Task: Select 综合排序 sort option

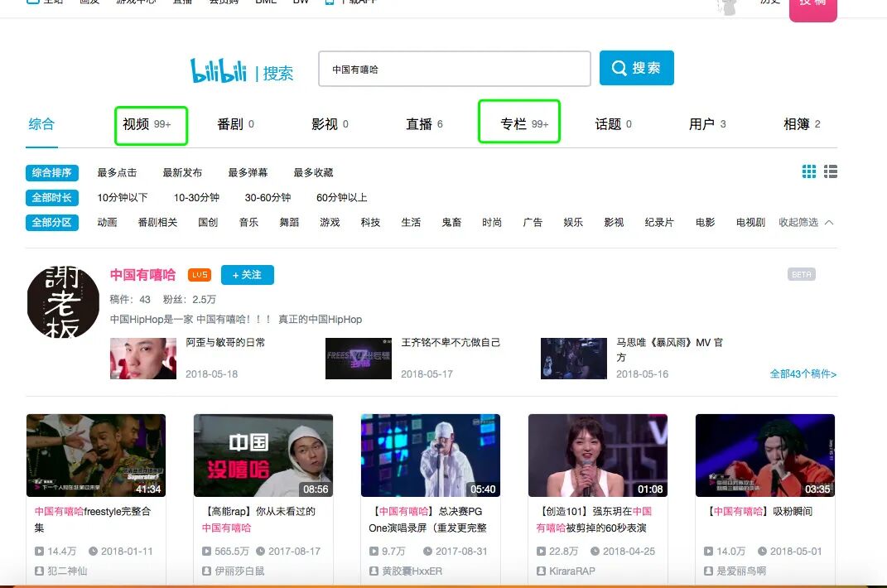Action: (52, 172)
